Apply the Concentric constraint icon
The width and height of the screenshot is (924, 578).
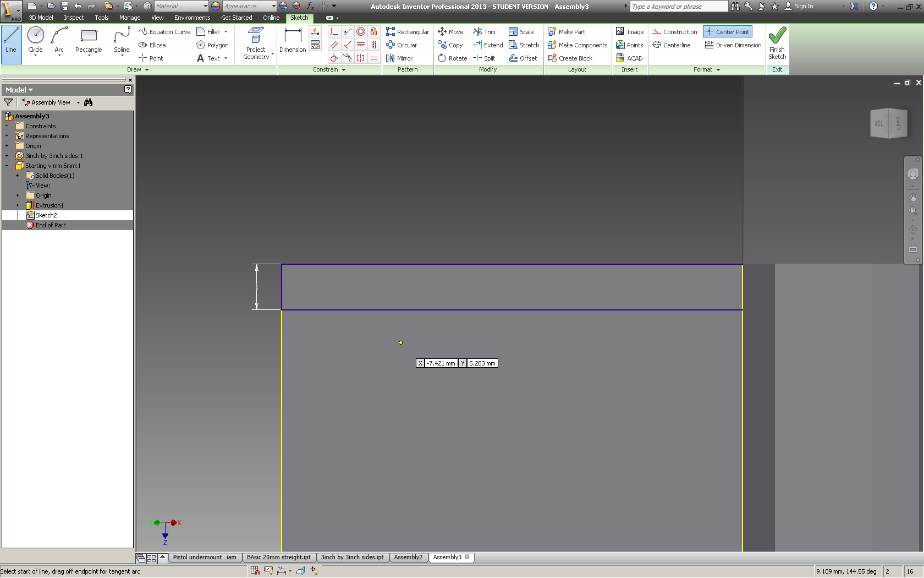click(x=361, y=32)
